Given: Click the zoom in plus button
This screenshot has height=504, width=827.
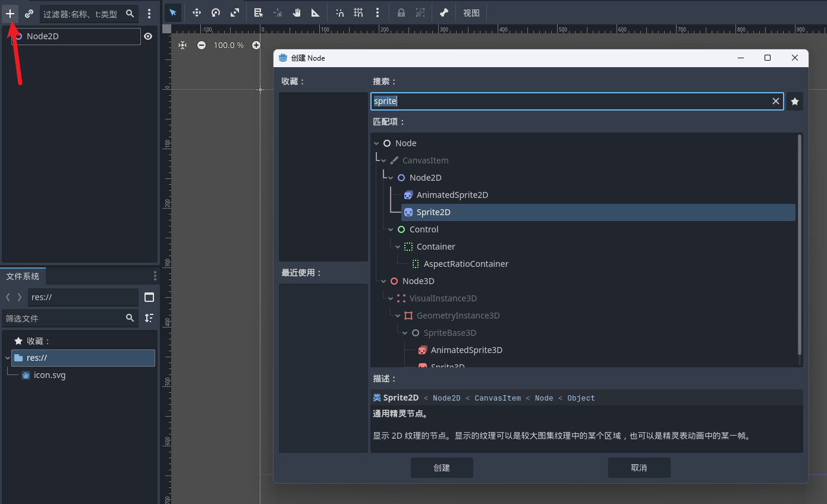Looking at the screenshot, I should 256,45.
